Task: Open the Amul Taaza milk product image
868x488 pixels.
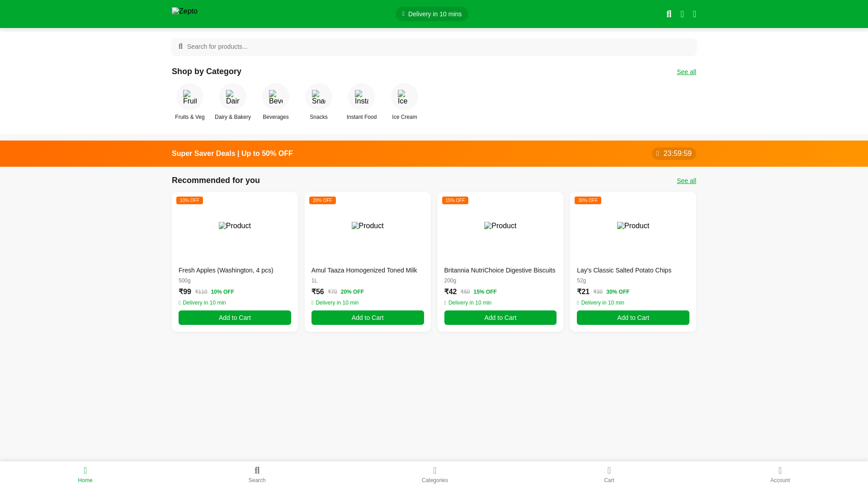Action: 368,226
